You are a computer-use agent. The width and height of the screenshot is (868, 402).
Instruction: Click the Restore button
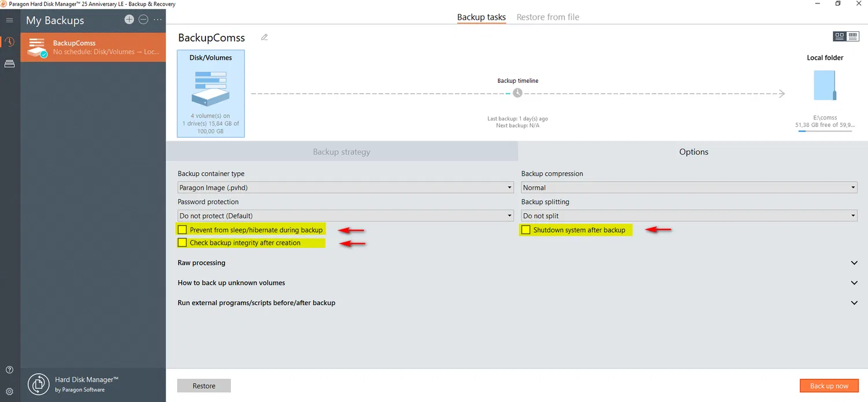click(204, 386)
